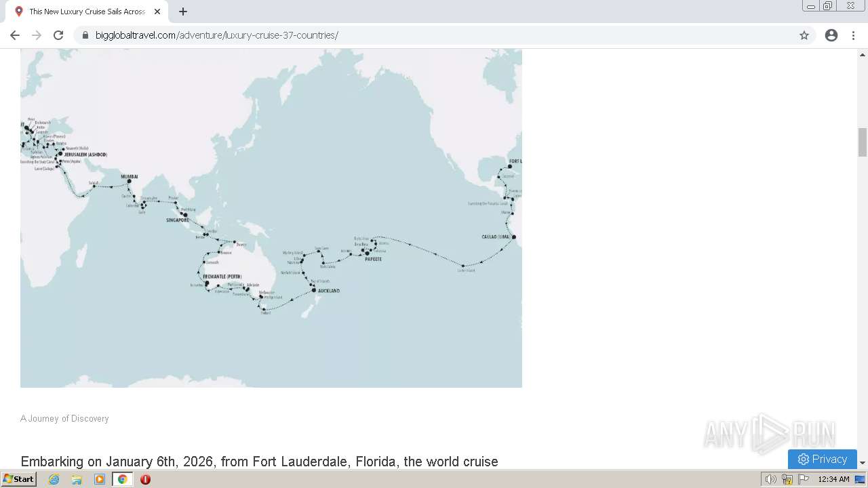
Task: Select the 'This New Luxury Cruise' tab
Action: [87, 12]
